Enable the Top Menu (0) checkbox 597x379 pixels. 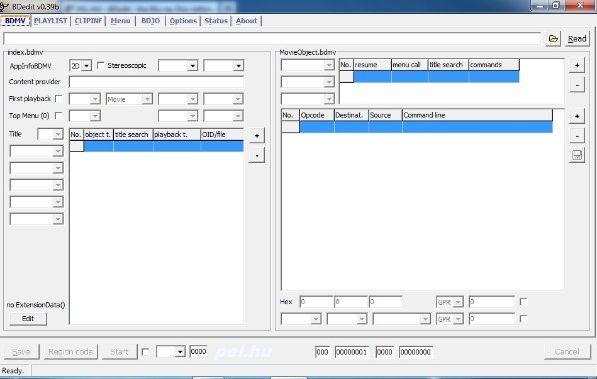59,115
